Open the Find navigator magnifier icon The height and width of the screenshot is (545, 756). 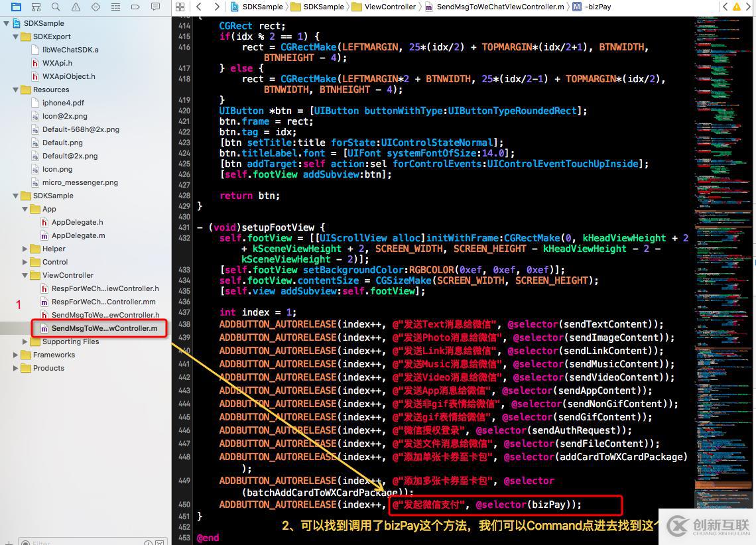click(56, 7)
